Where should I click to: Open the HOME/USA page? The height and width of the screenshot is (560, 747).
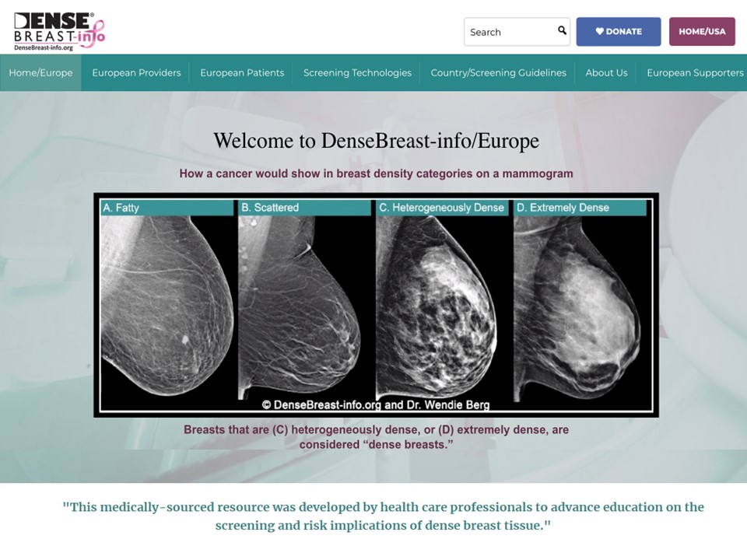click(x=702, y=32)
